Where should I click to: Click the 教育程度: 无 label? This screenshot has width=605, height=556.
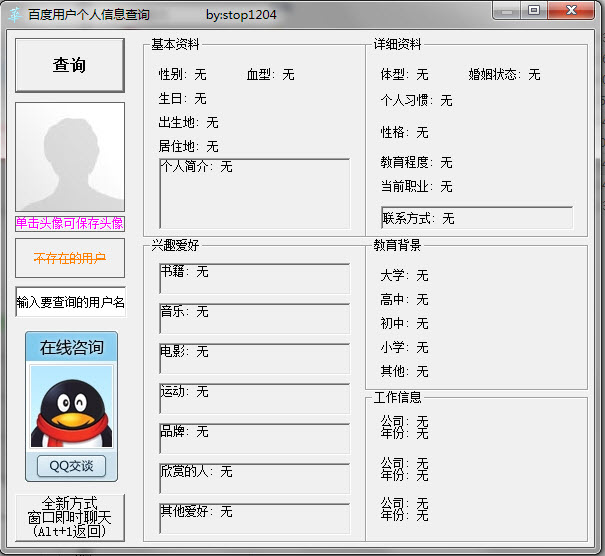coord(416,162)
